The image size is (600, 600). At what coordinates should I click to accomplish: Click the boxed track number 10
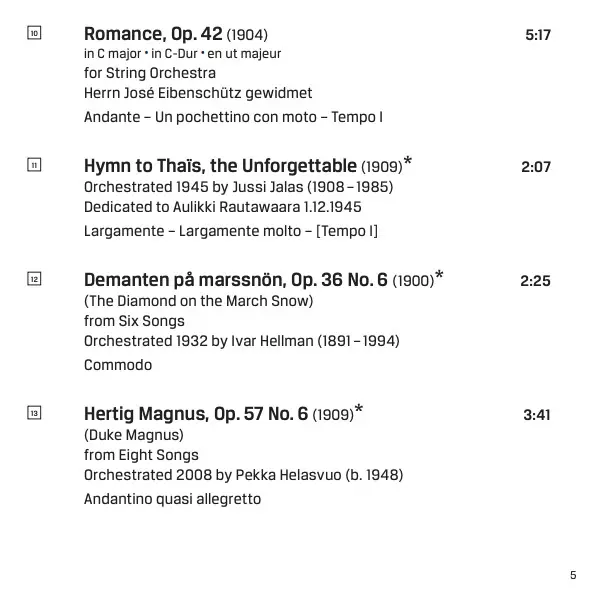tap(34, 34)
